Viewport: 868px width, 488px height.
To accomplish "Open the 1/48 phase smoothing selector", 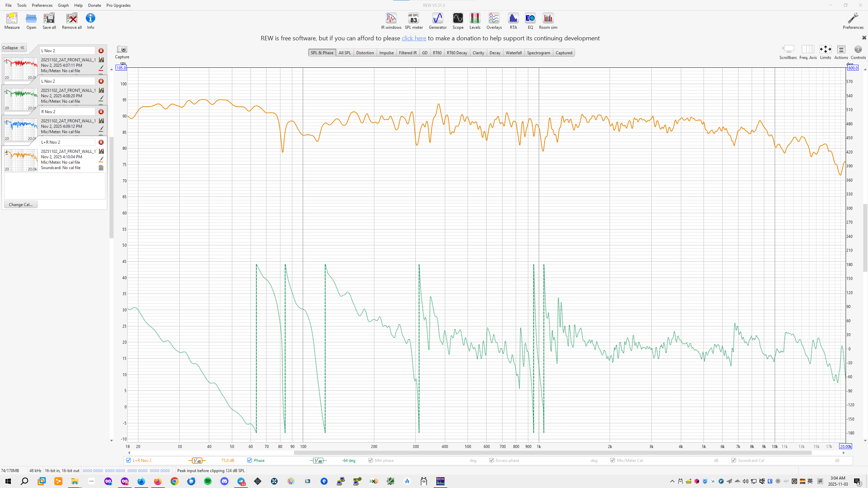I will (318, 461).
